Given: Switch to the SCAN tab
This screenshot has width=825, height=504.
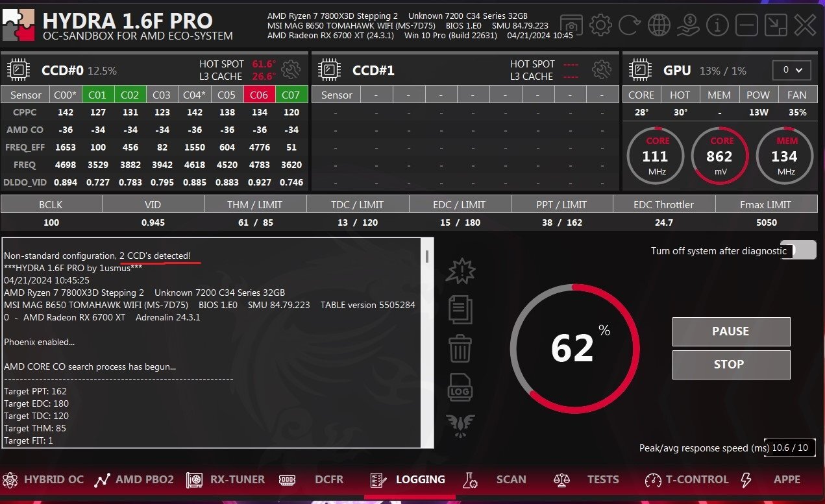Looking at the screenshot, I should click(495, 479).
